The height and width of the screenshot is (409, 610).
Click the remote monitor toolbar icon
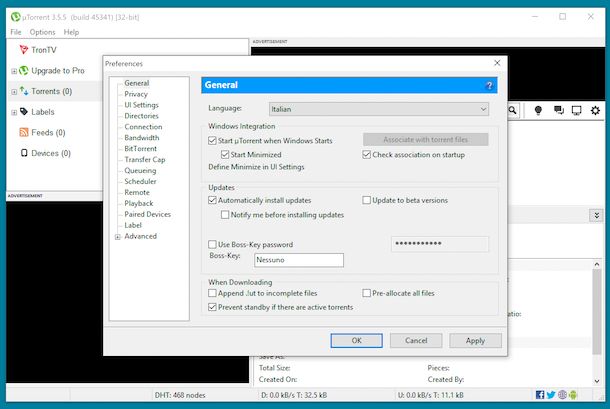tap(576, 111)
